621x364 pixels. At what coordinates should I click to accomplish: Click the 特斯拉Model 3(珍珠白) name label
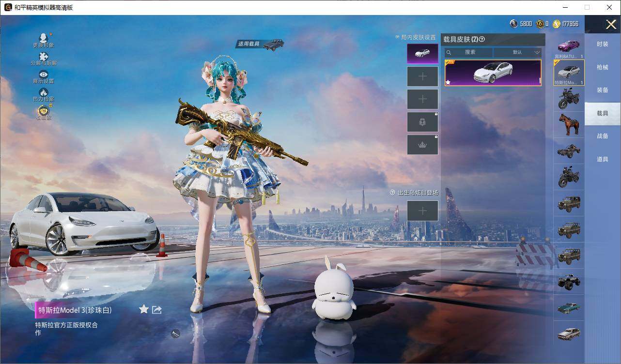(75, 310)
